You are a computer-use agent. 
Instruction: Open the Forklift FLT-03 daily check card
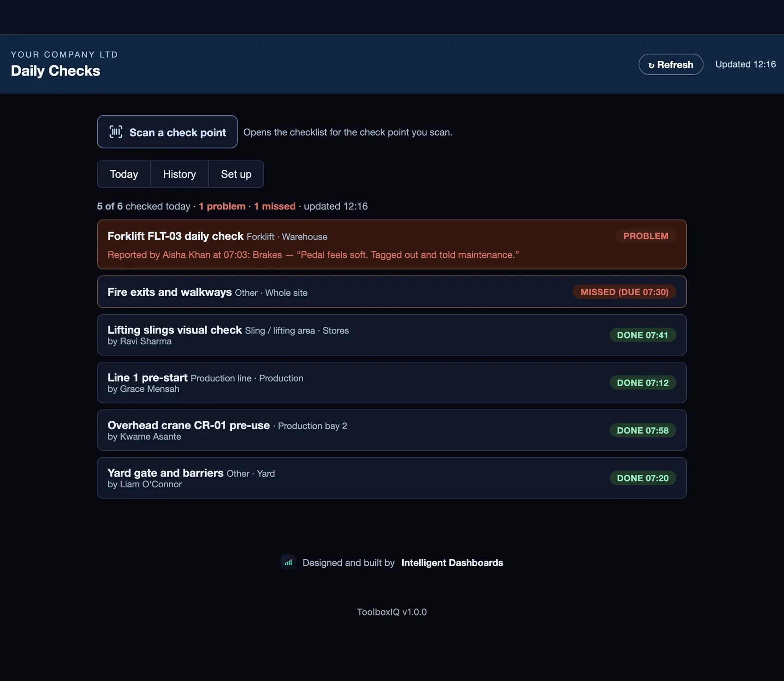392,245
